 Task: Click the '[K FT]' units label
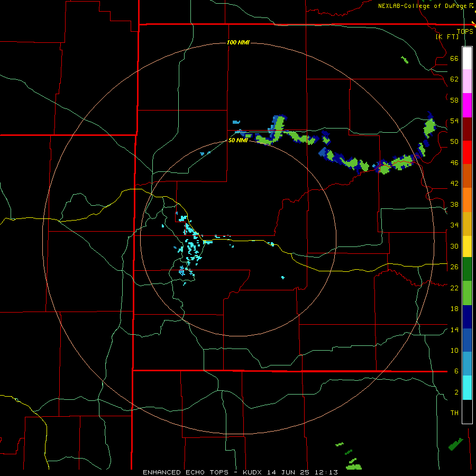447,36
